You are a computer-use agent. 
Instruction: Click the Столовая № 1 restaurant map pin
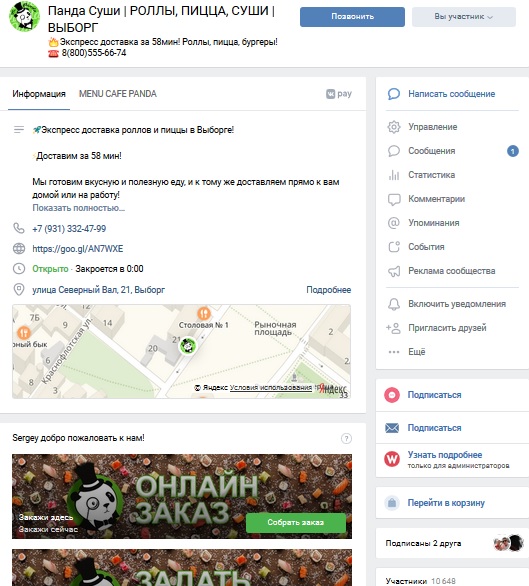point(204,313)
